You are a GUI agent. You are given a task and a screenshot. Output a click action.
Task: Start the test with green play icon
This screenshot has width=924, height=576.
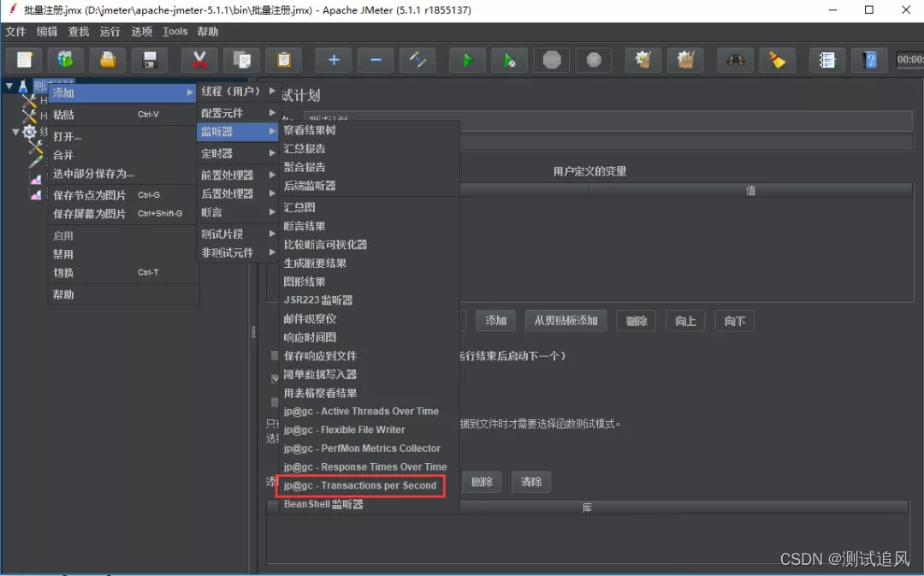(x=467, y=60)
